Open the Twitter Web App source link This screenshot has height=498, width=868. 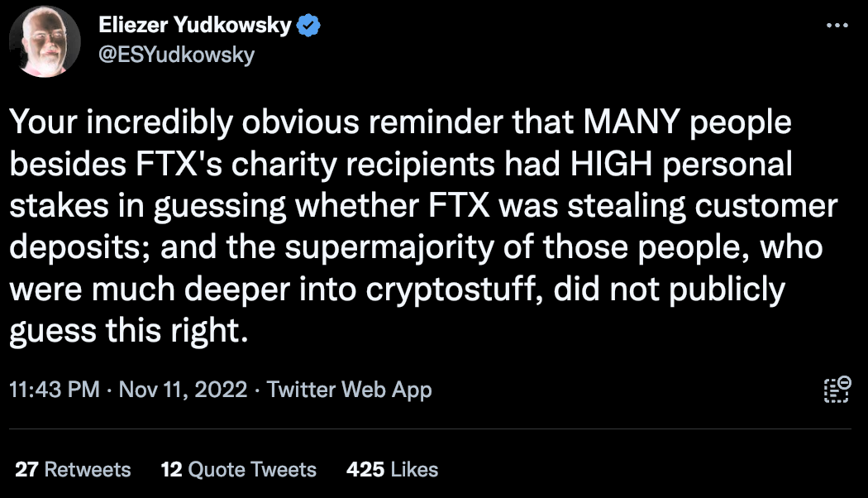point(350,390)
